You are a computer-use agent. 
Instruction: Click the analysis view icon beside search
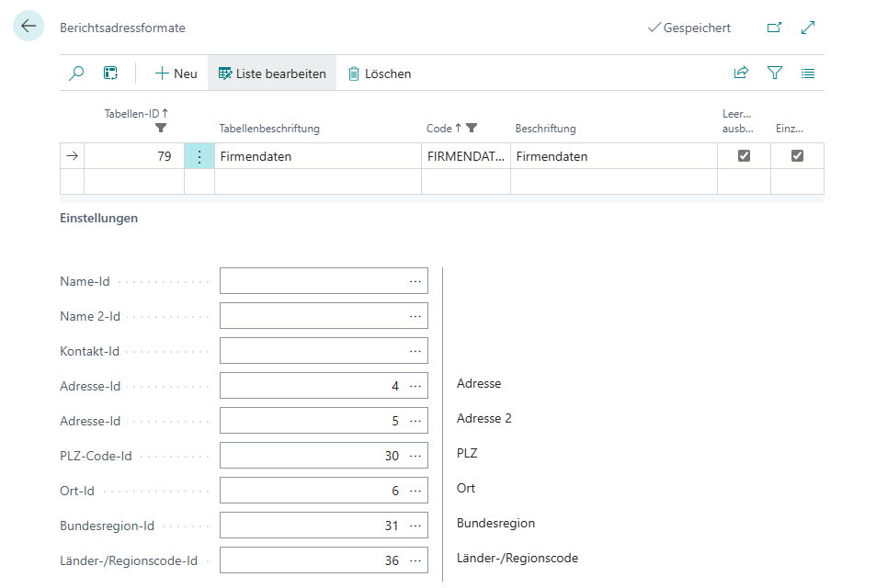pyautogui.click(x=110, y=73)
